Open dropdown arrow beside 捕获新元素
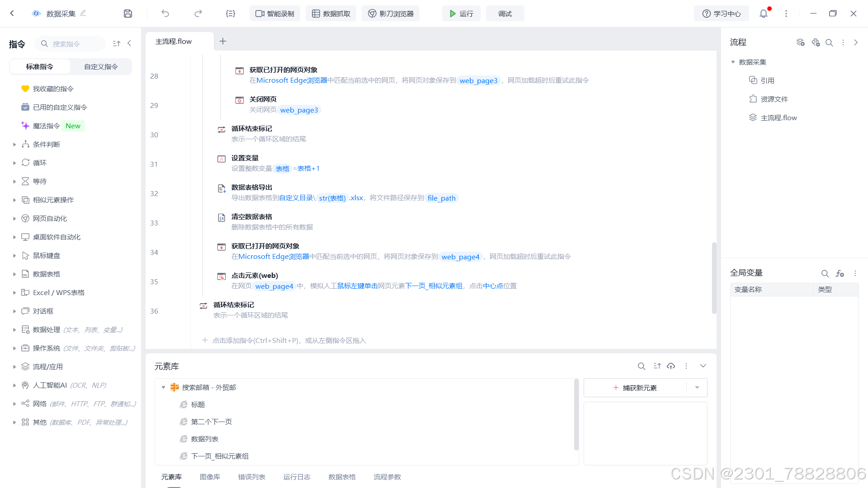 [697, 388]
